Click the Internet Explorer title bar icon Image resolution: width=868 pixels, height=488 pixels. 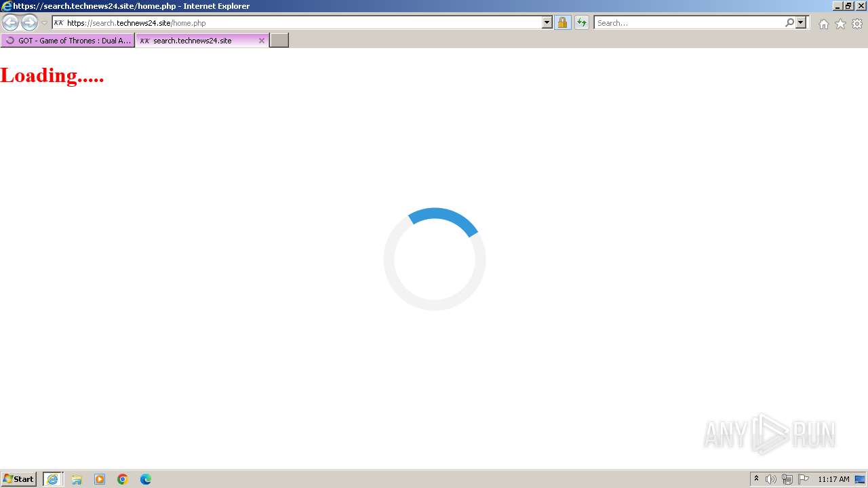coord(7,6)
